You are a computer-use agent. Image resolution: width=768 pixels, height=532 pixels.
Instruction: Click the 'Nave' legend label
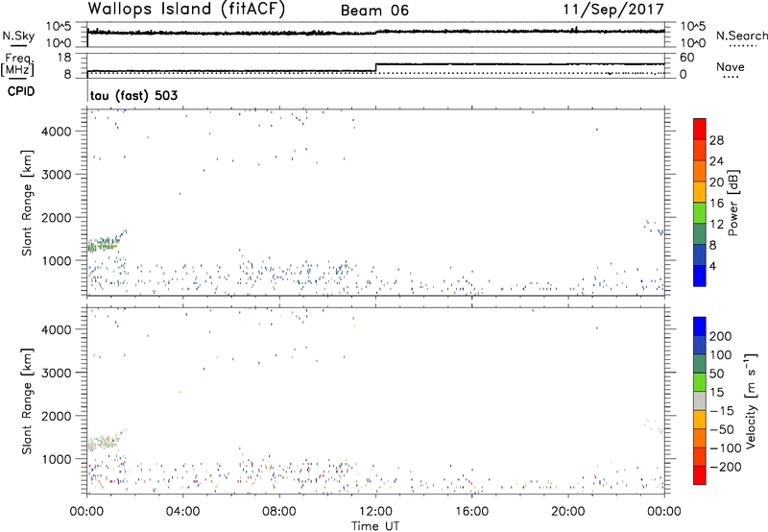click(x=731, y=66)
